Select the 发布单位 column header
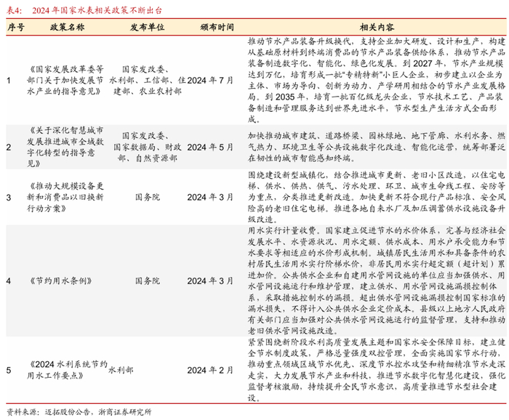This screenshot has width=509, height=420. click(147, 27)
